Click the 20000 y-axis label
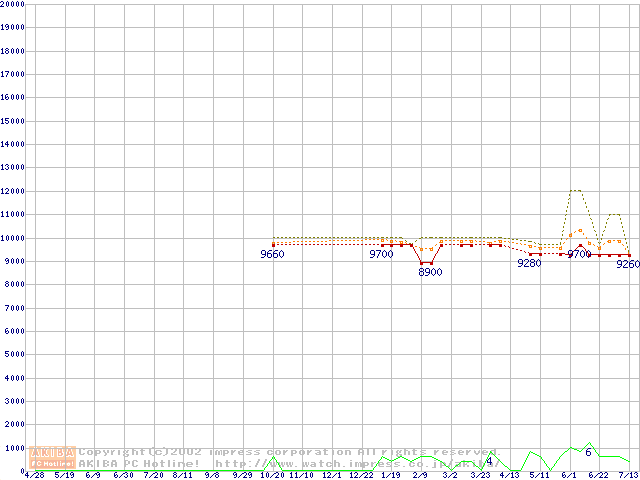This screenshot has height=480, width=640. point(13,4)
